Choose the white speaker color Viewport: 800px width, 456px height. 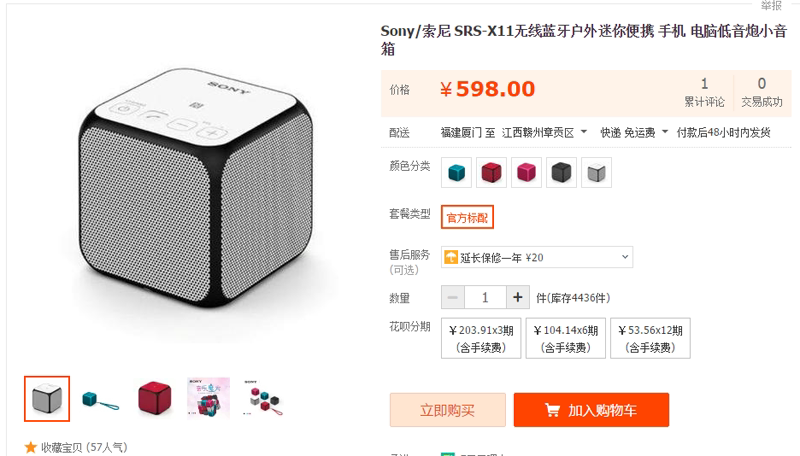(596, 172)
